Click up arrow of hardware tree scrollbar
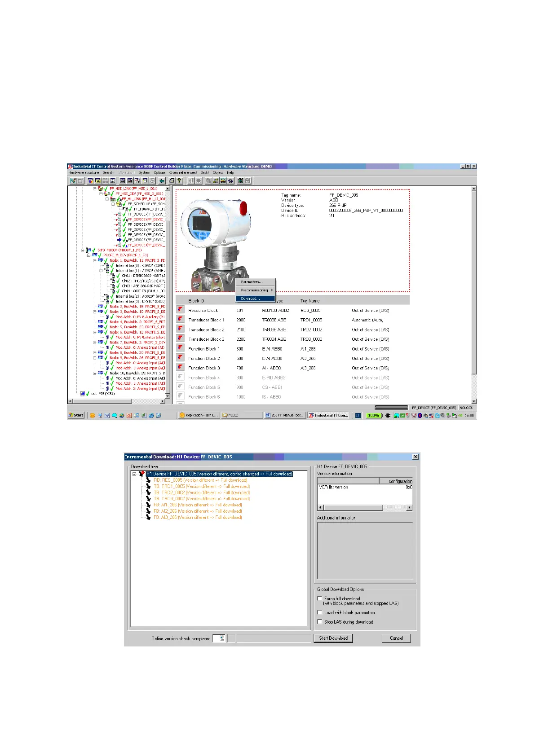 [x=168, y=189]
